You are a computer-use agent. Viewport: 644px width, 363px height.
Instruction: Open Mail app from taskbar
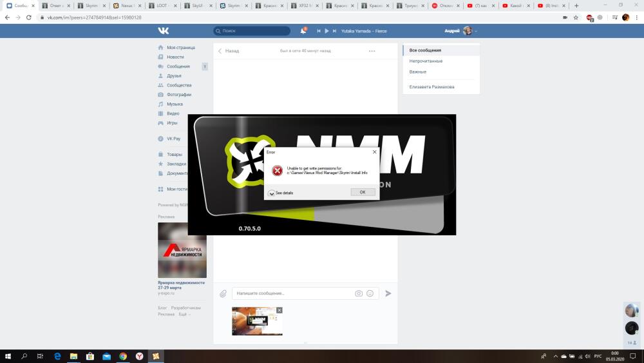click(106, 357)
